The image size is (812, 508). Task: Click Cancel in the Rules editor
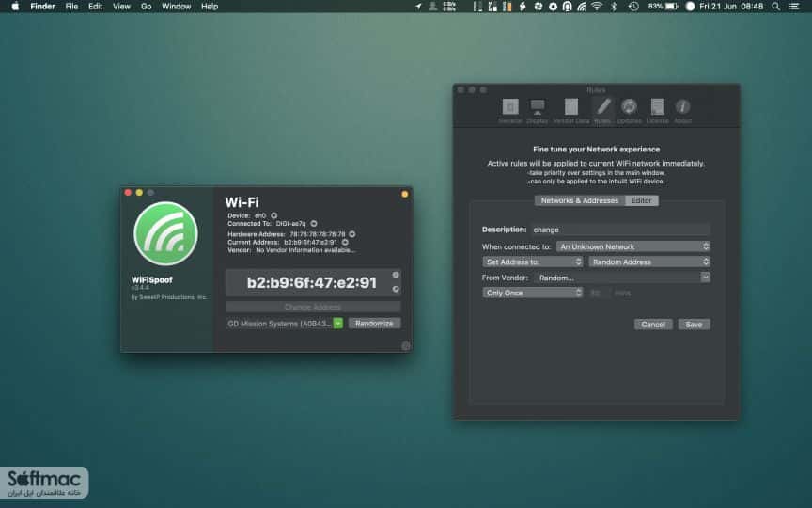[x=653, y=325]
